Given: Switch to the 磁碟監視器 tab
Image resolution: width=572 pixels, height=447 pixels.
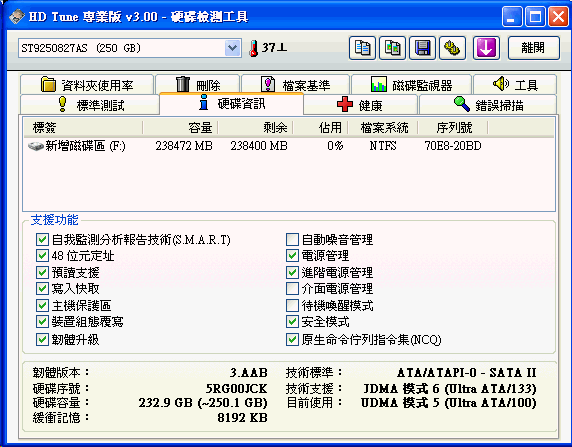Looking at the screenshot, I should (411, 85).
